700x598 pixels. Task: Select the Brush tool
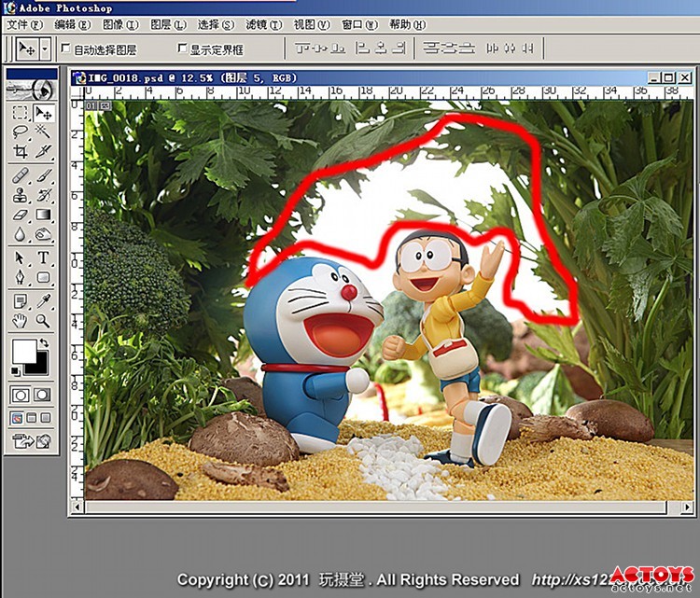pyautogui.click(x=43, y=175)
